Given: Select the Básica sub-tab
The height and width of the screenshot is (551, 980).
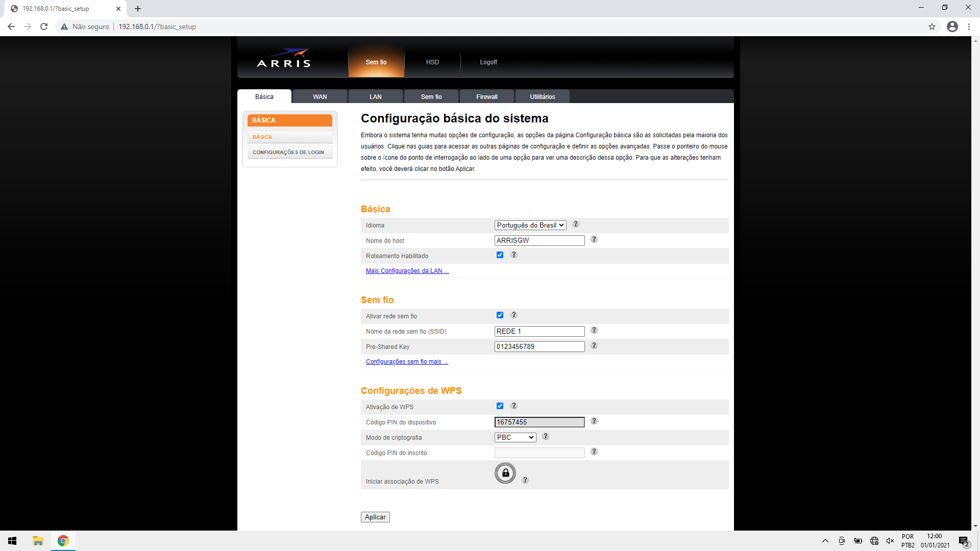Looking at the screenshot, I should tap(264, 96).
